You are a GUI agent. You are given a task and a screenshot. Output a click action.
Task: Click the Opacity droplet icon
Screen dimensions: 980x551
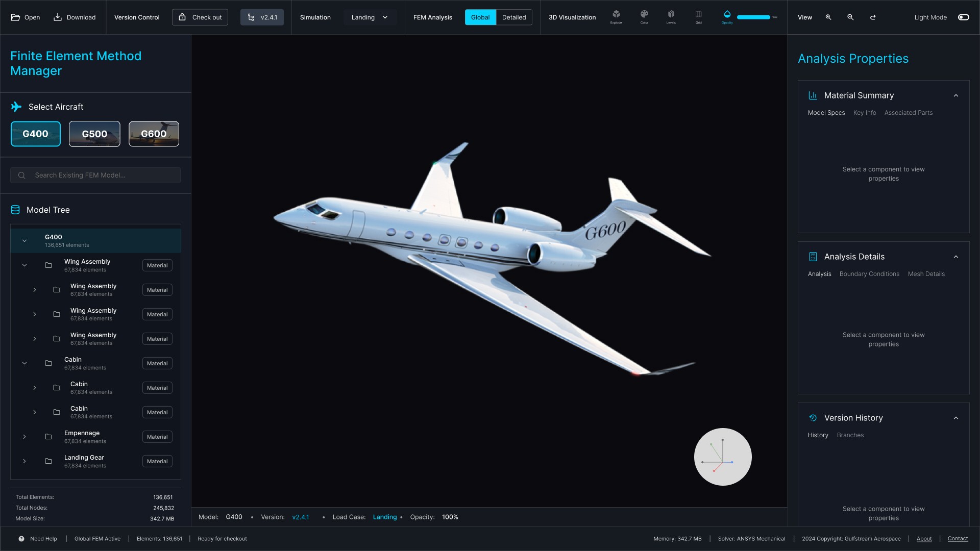[x=727, y=15]
